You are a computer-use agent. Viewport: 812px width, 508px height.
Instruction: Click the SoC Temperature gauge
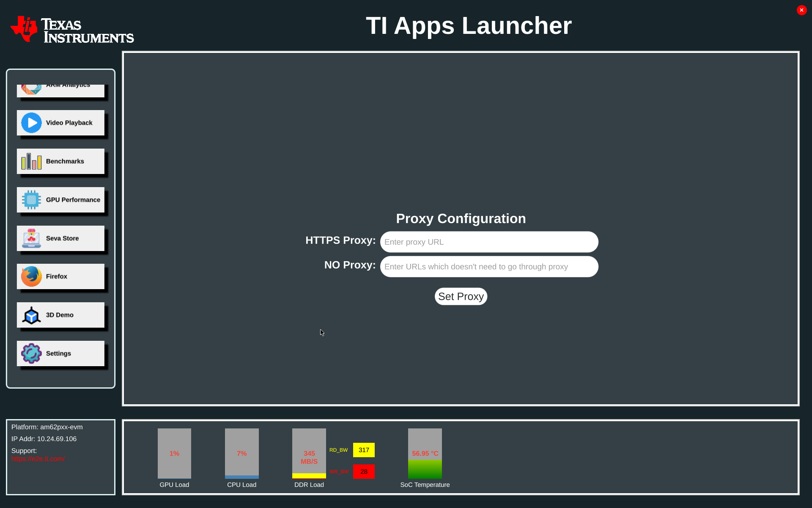(x=425, y=453)
